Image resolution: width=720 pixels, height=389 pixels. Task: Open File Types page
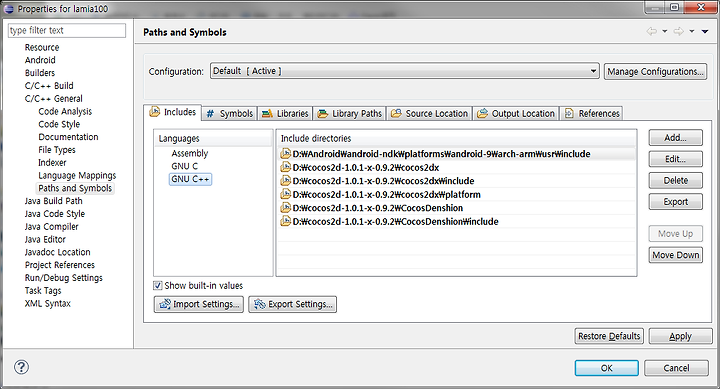(56, 150)
